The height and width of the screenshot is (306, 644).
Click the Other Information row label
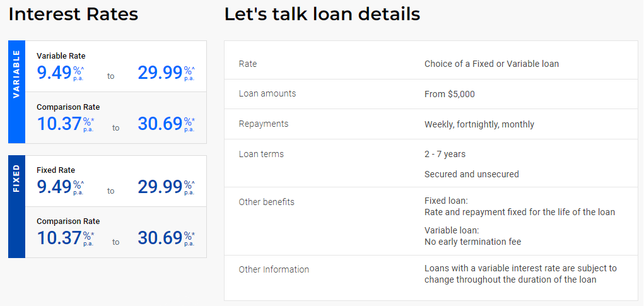tap(274, 269)
